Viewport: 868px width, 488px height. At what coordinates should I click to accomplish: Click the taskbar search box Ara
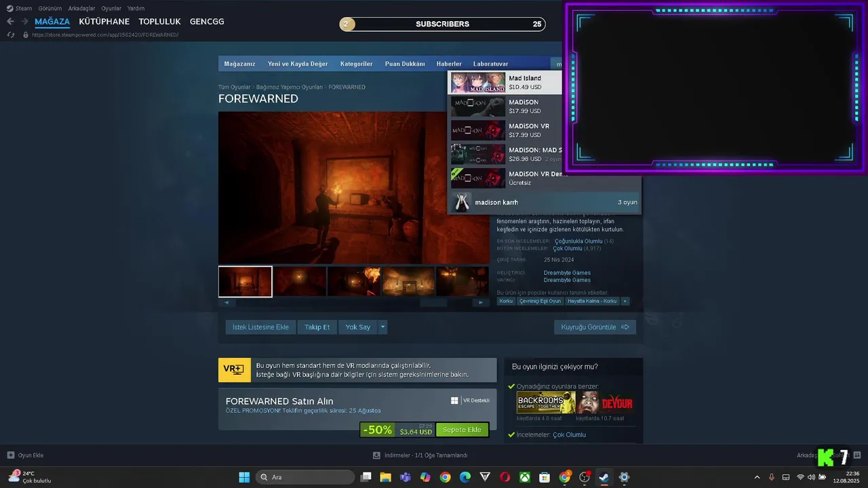(305, 477)
